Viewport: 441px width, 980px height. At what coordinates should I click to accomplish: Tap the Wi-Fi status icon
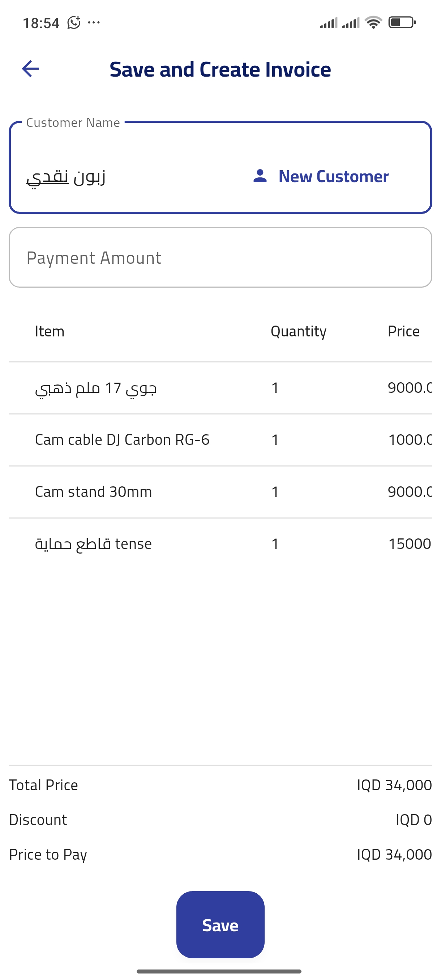tap(373, 22)
